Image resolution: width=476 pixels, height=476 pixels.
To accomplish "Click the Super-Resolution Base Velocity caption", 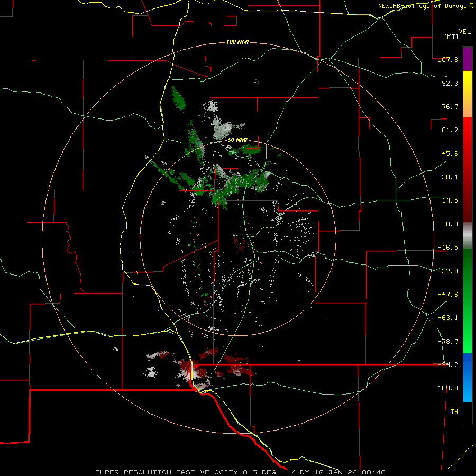I will (x=240, y=472).
